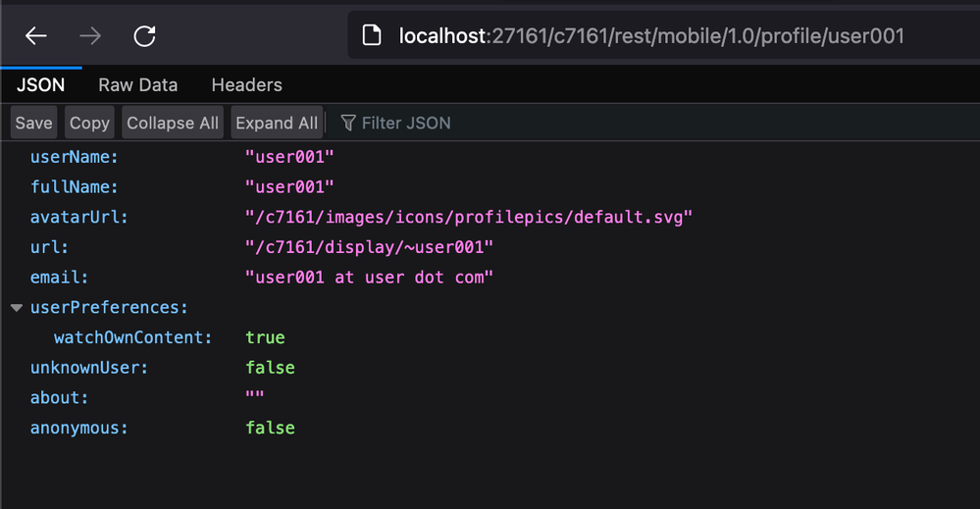This screenshot has height=509, width=980.
Task: Click the Copy button
Action: click(89, 123)
